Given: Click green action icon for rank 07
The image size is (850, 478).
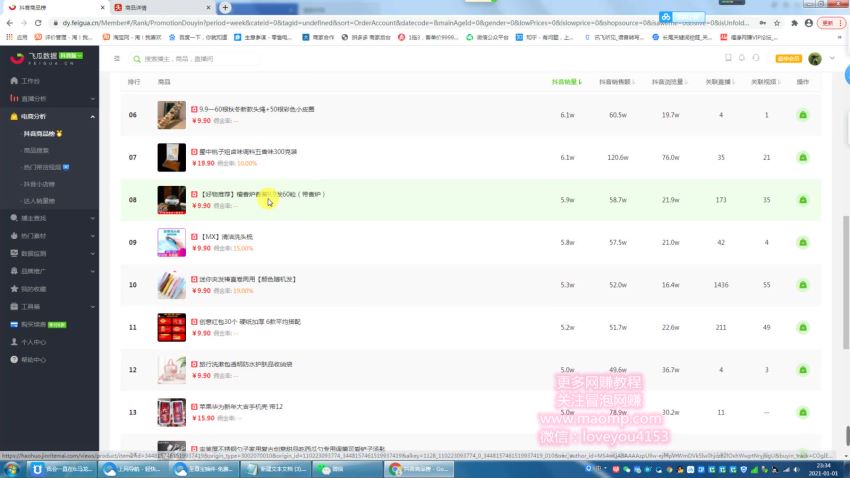Looking at the screenshot, I should tap(803, 157).
